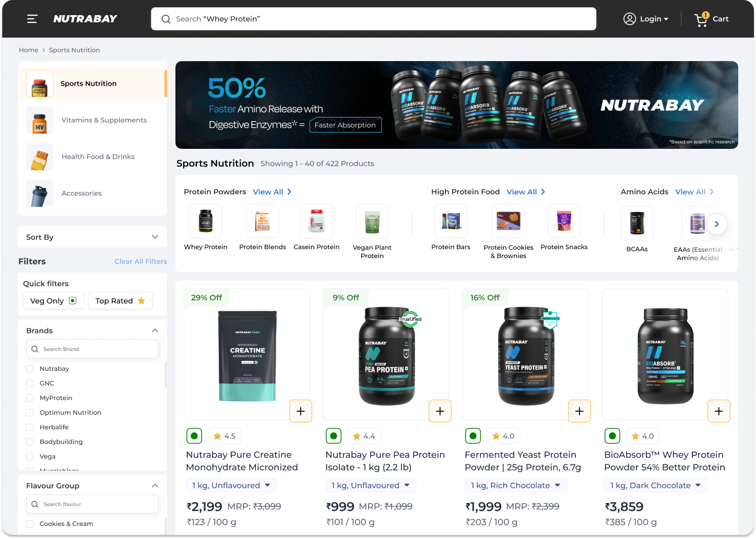756x539 pixels.
Task: Toggle the Veg Only quick filter
Action: click(x=53, y=301)
